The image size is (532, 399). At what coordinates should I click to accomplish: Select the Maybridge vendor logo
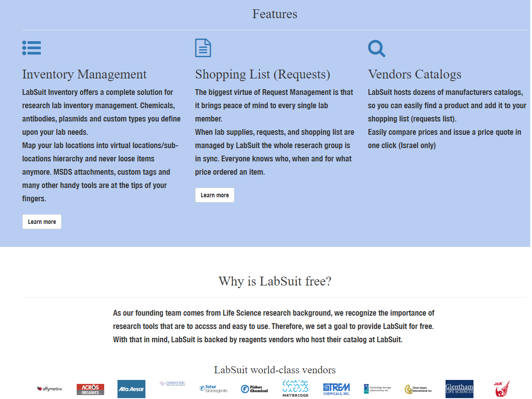295,388
